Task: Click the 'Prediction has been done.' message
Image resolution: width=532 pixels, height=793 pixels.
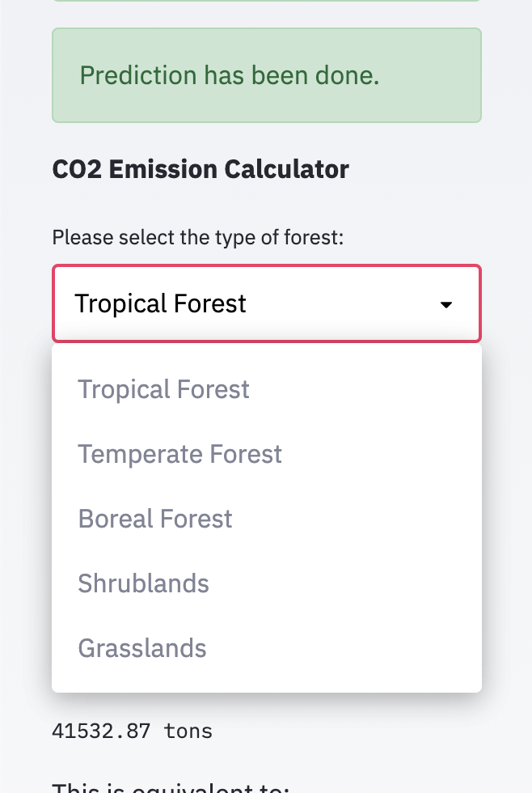Action: (230, 75)
